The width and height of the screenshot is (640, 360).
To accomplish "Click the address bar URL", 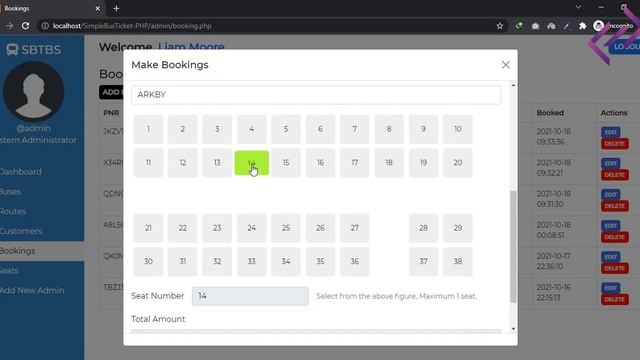I will point(132,26).
